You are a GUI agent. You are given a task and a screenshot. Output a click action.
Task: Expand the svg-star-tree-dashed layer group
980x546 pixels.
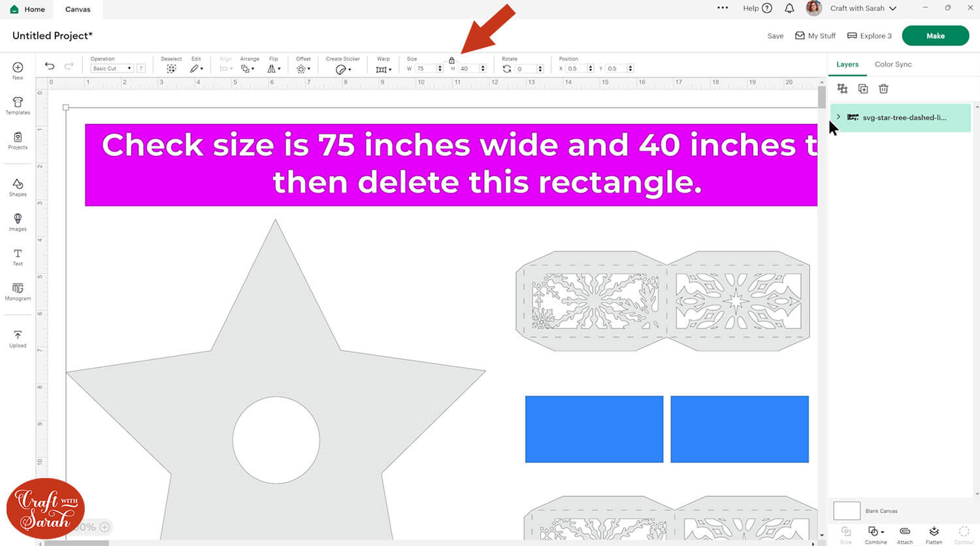pos(838,117)
